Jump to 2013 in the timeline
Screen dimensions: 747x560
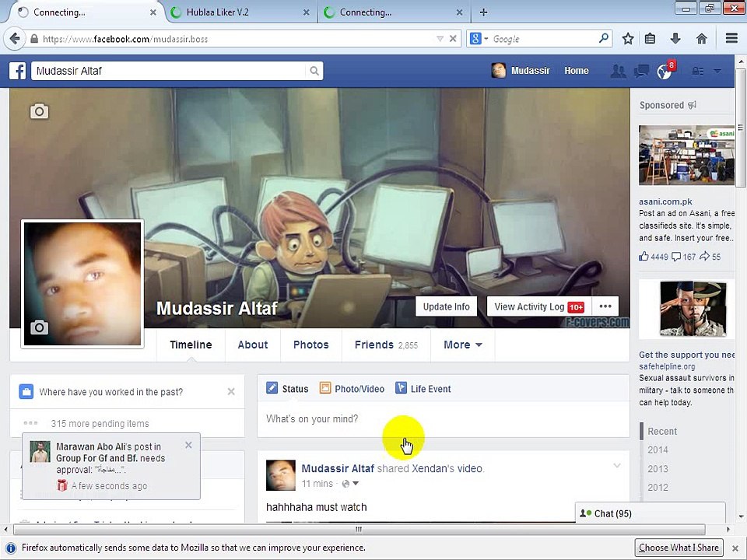click(658, 469)
